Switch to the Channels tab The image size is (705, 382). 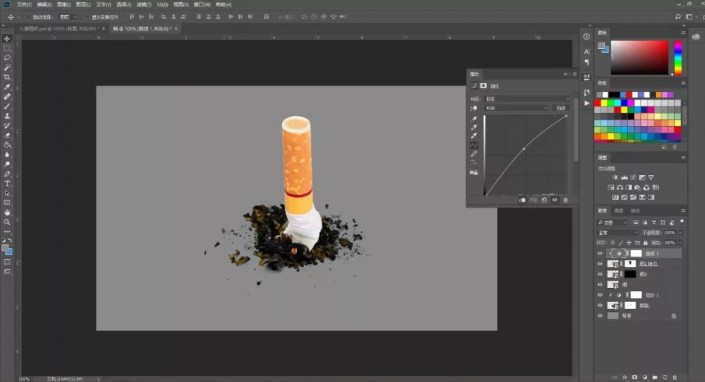coord(619,211)
